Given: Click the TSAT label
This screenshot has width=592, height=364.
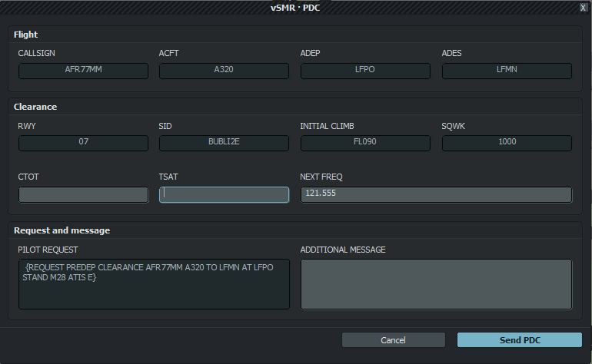Looking at the screenshot, I should [168, 177].
